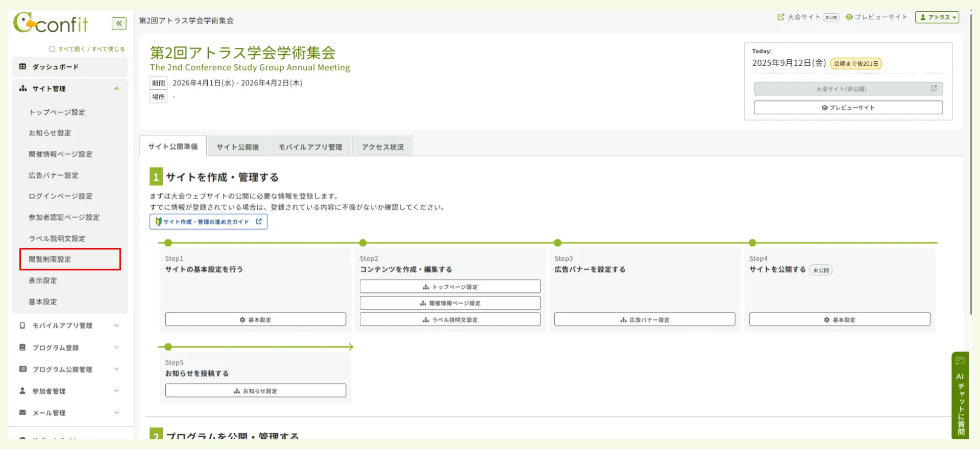The image size is (980, 449).
Task: Click the page vertical scrollbar
Action: (971, 163)
